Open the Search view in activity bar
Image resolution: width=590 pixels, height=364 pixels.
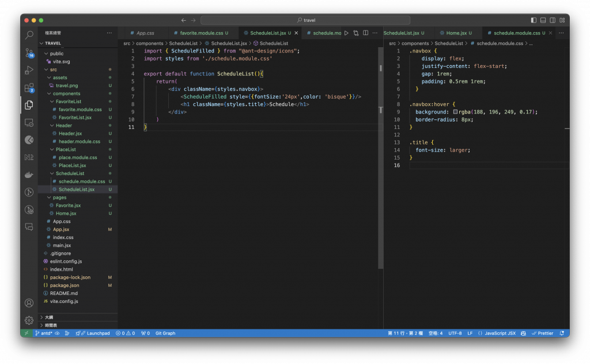pyautogui.click(x=29, y=35)
